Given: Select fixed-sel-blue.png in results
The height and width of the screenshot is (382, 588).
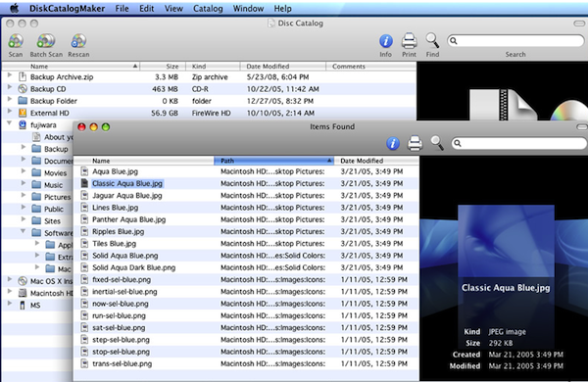Looking at the screenshot, I should [122, 280].
